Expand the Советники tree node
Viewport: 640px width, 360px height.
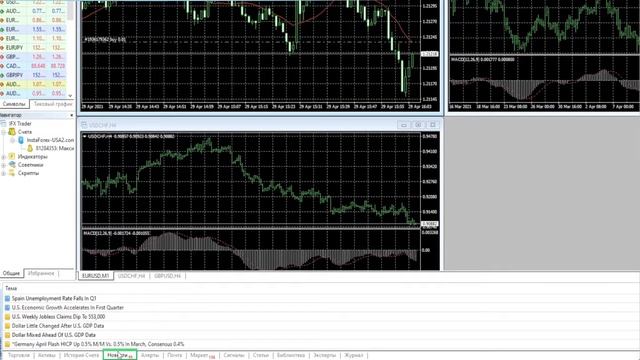(4, 165)
